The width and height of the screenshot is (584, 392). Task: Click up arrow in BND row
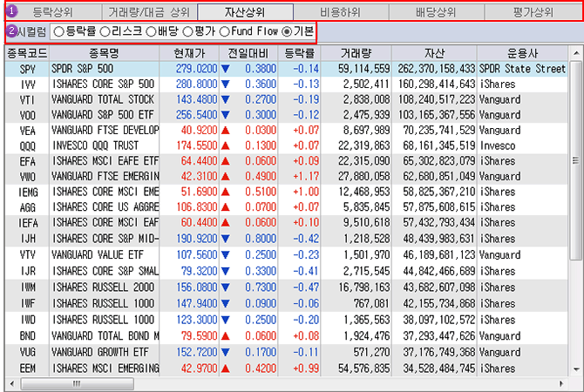point(226,336)
